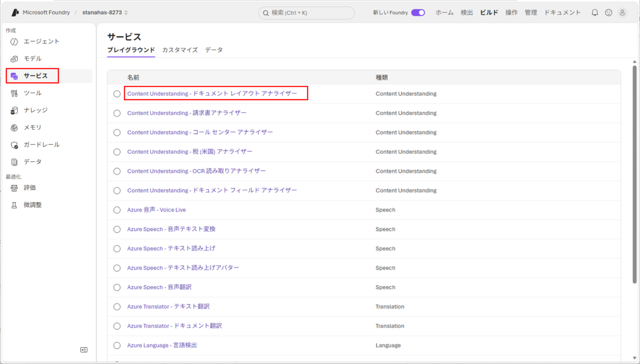
Task: Click the Microsoft Foundry logo icon
Action: point(15,12)
